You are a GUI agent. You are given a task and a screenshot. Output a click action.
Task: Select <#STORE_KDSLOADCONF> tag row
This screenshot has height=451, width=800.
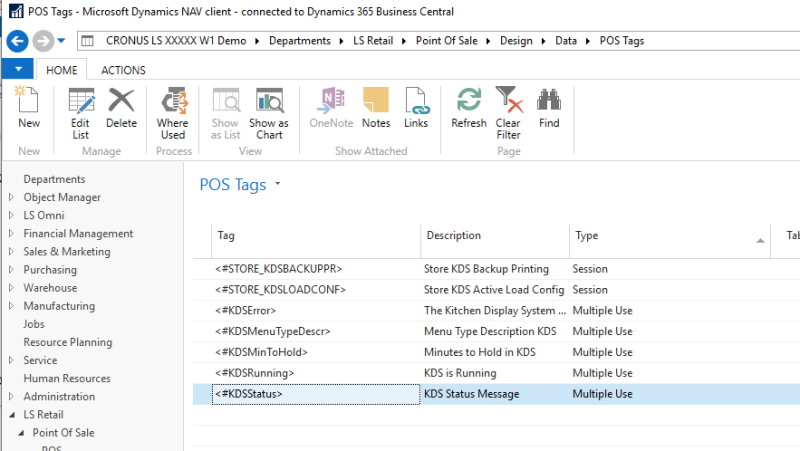(496, 290)
